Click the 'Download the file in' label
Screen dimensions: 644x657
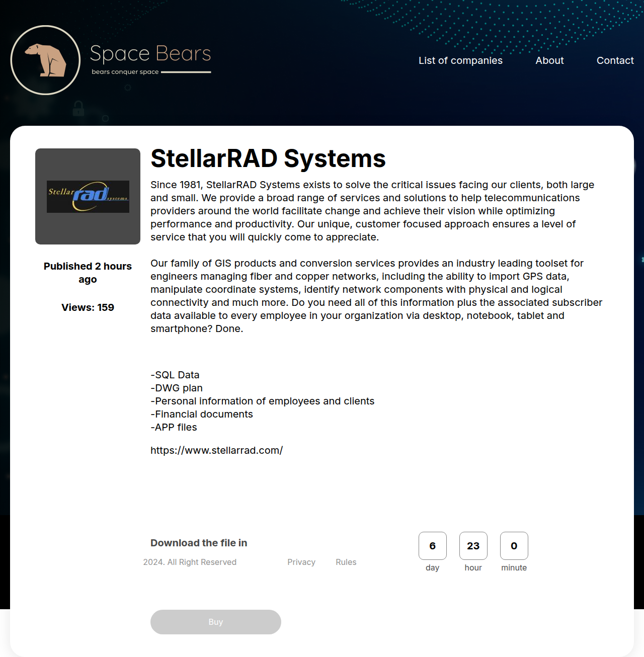click(199, 543)
